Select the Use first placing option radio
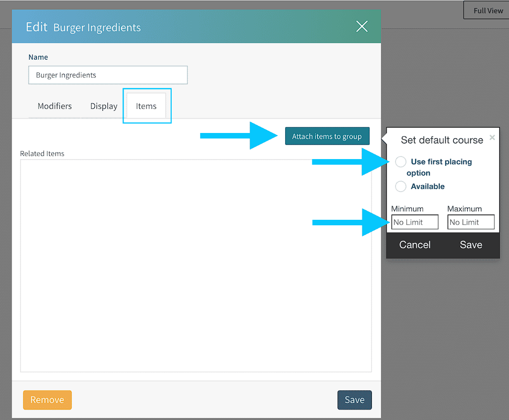Image resolution: width=509 pixels, height=420 pixels. click(401, 162)
